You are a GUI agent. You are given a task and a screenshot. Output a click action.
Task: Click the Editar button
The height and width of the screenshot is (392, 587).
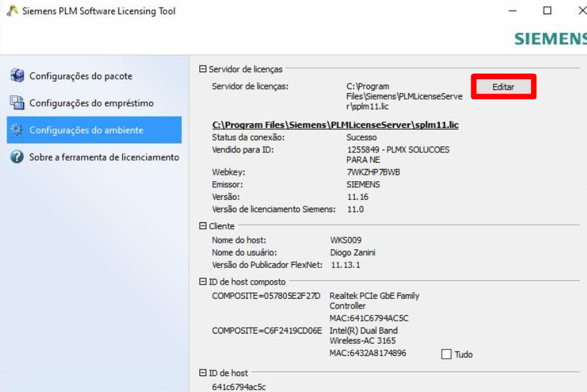tap(503, 87)
